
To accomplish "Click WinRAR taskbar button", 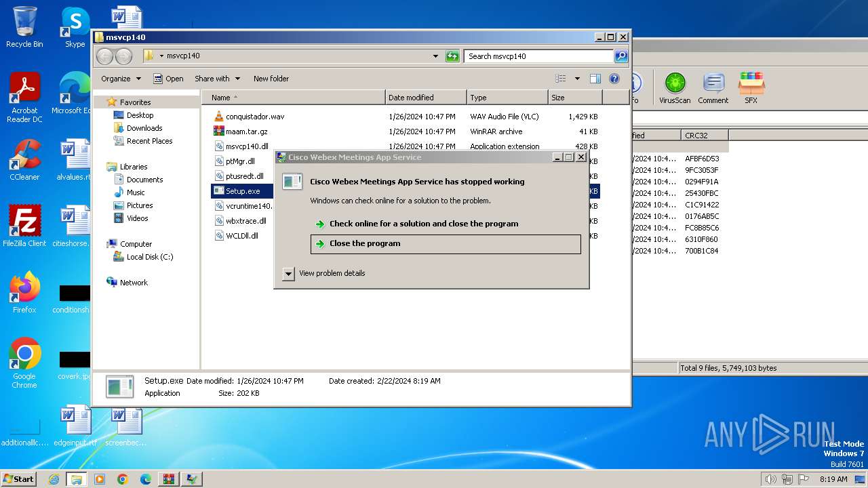I will point(168,479).
